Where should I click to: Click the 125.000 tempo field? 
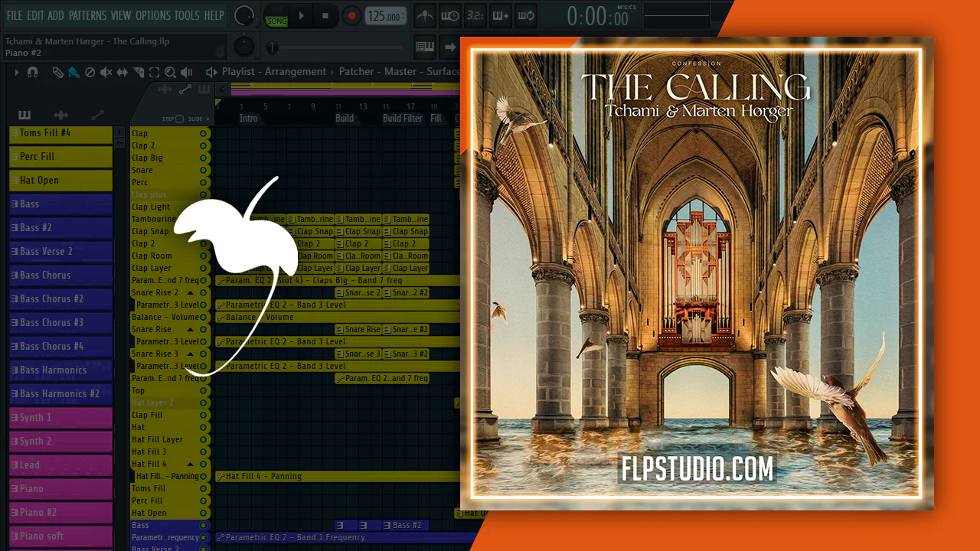pyautogui.click(x=386, y=16)
